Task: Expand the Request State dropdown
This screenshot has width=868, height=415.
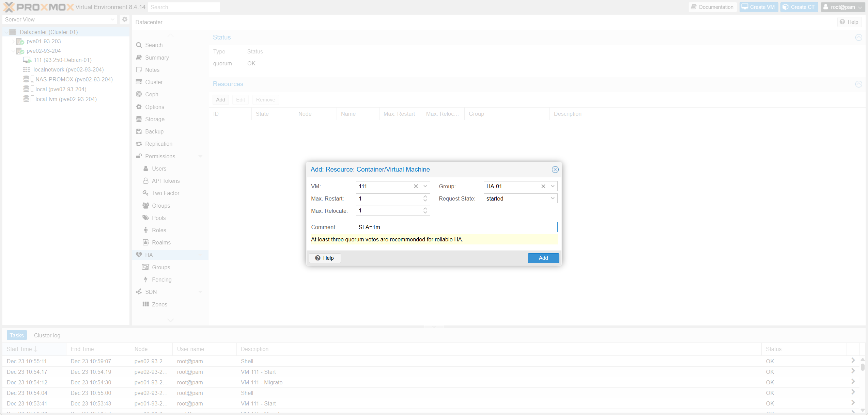Action: coord(553,198)
